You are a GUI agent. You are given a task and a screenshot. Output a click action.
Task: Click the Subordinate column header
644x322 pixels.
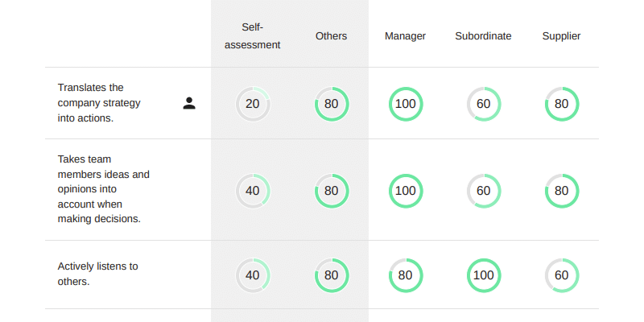[484, 36]
